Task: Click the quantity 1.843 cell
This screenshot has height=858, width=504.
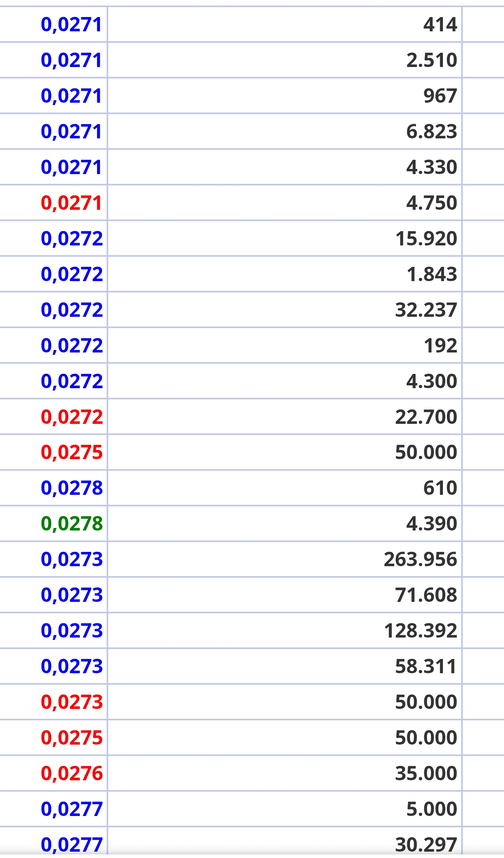Action: 285,274
